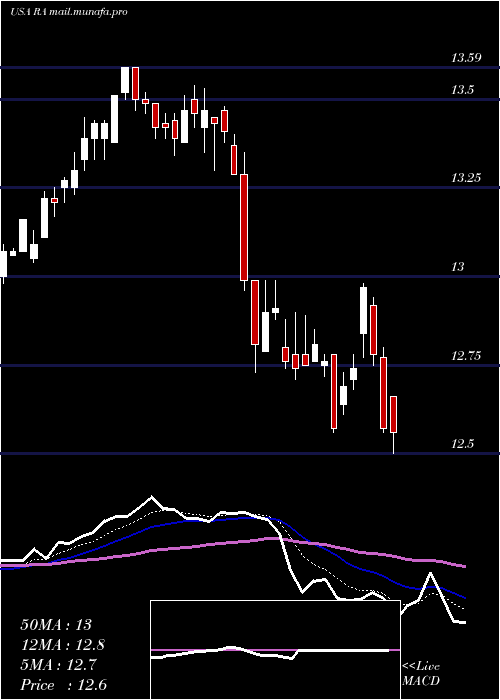Click the Price : 12.6 readout
Image resolution: width=500 pixels, height=700 pixels.
pyautogui.click(x=63, y=685)
